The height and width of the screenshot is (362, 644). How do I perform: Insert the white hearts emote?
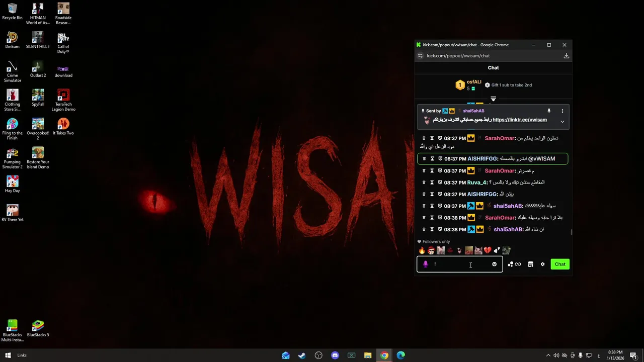tap(497, 250)
